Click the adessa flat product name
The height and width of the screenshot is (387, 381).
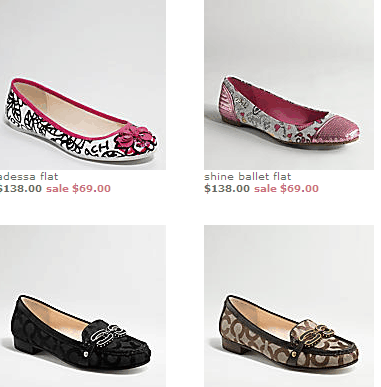click(x=29, y=176)
